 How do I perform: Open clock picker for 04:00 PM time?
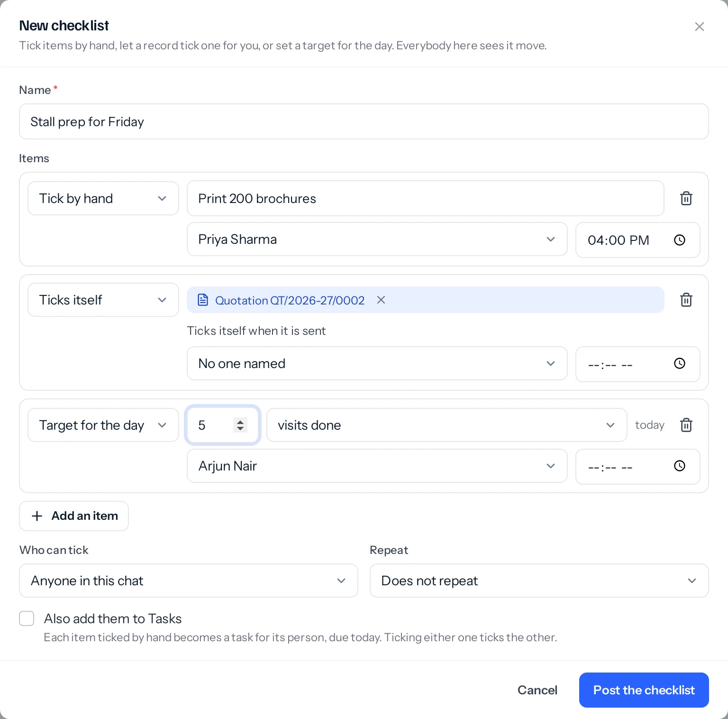point(680,240)
